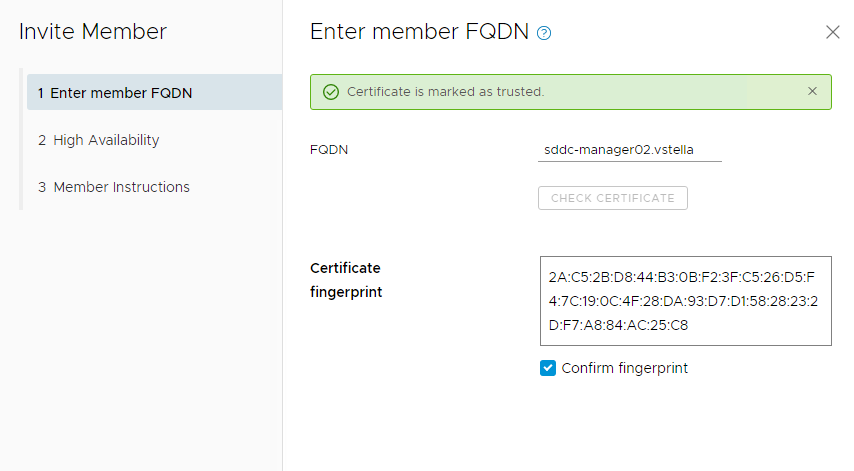Click the Invite Member wizard title
The height and width of the screenshot is (471, 854).
[93, 32]
